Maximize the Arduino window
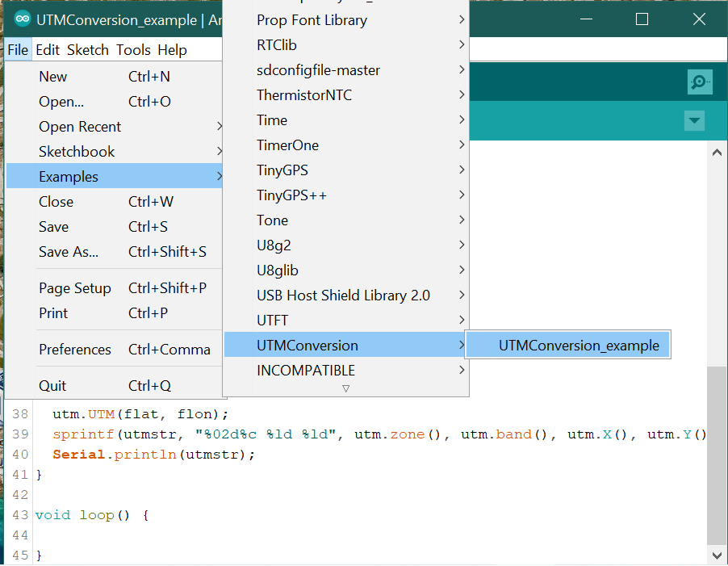 click(642, 19)
